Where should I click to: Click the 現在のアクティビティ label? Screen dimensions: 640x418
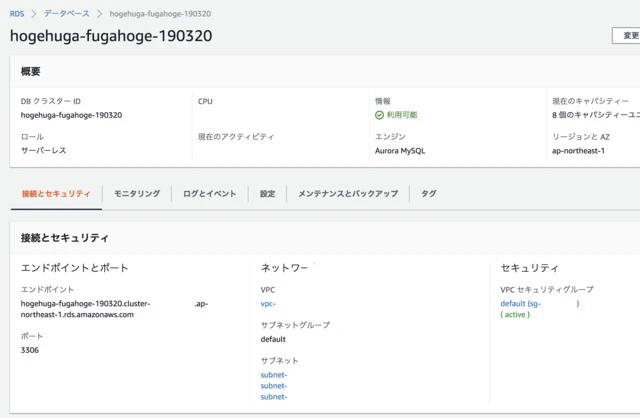(x=236, y=137)
